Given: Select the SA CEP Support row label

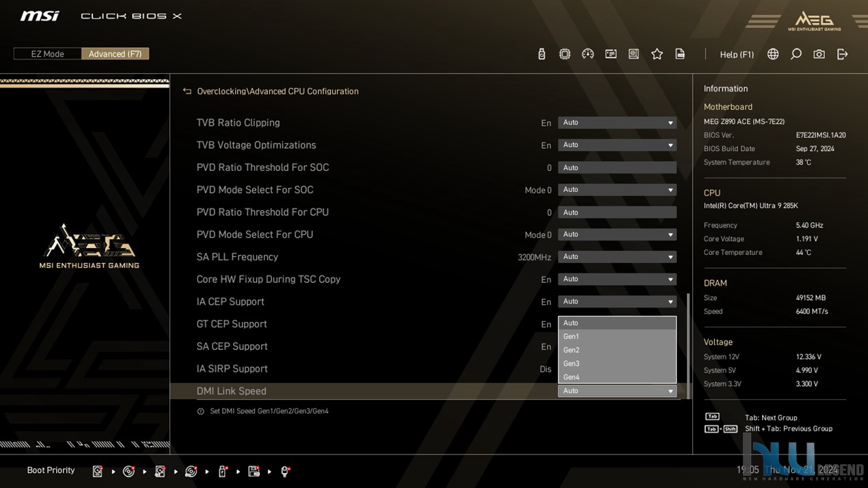Looking at the screenshot, I should point(232,347).
